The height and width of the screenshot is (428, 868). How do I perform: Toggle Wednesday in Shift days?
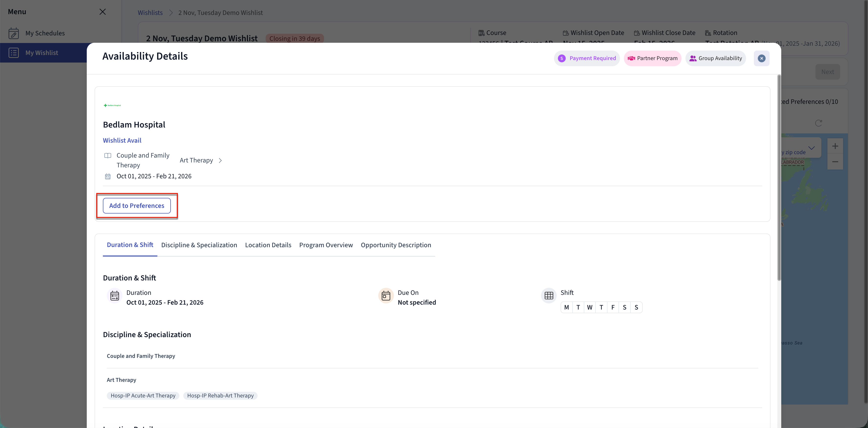tap(589, 308)
